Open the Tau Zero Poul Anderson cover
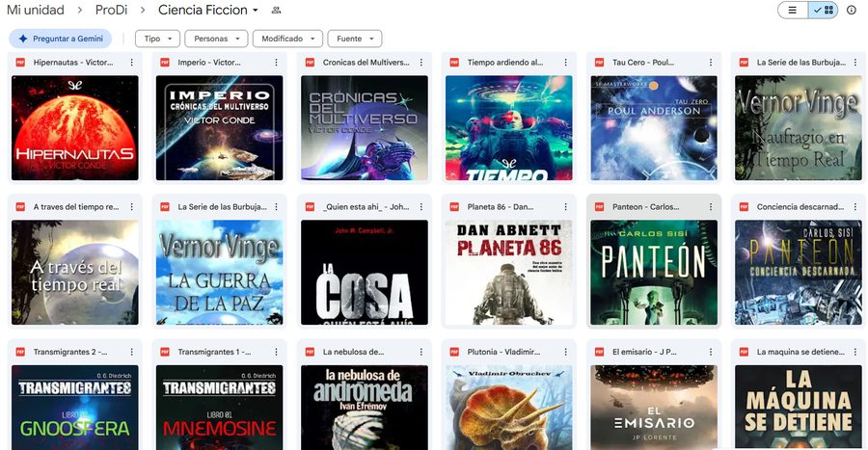The width and height of the screenshot is (868, 450). click(x=654, y=128)
